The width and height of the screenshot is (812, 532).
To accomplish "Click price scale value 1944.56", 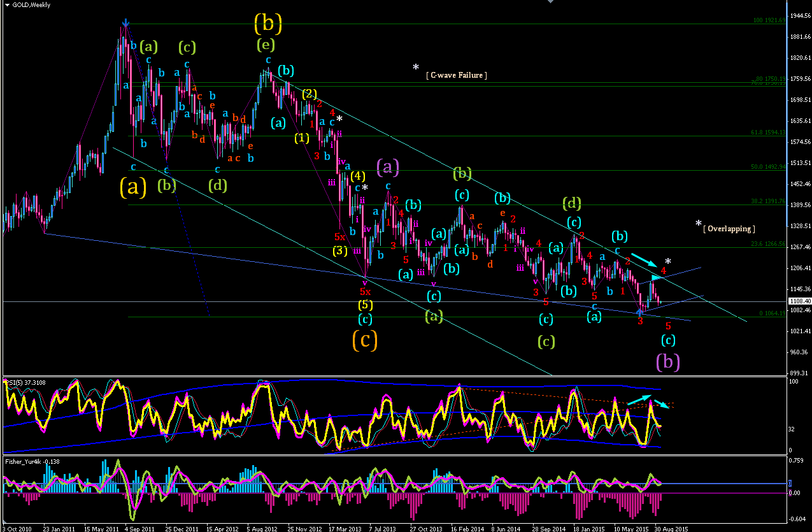I will [799, 15].
